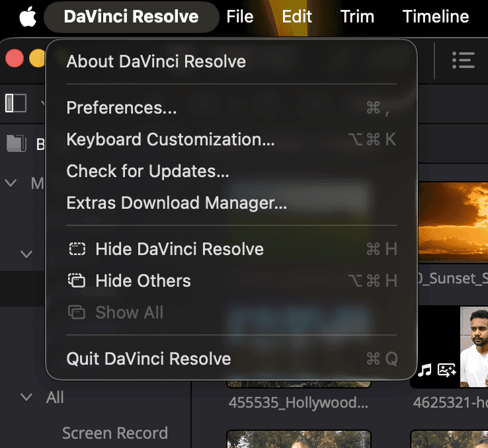Select the All smart bin
The width and height of the screenshot is (488, 448).
point(55,397)
